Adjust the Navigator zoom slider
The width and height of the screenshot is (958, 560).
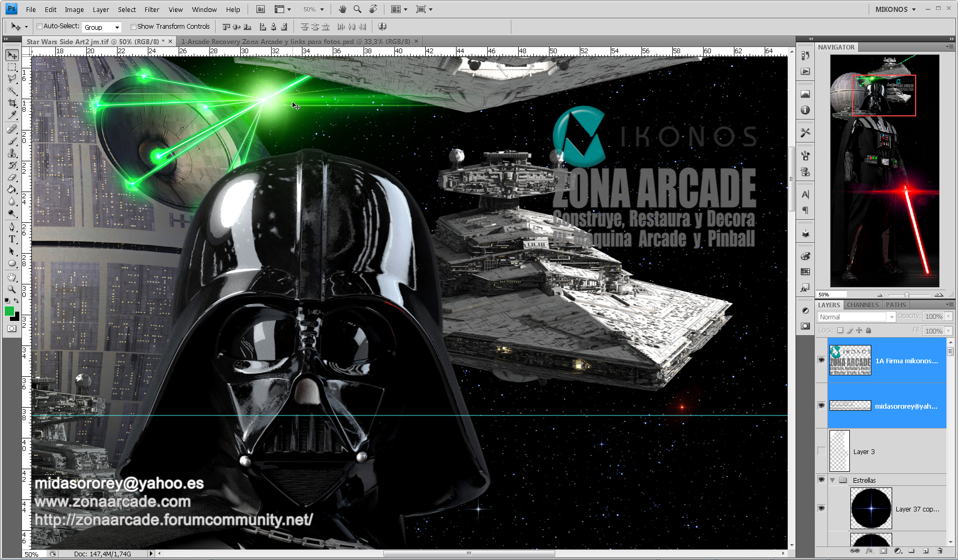click(907, 295)
